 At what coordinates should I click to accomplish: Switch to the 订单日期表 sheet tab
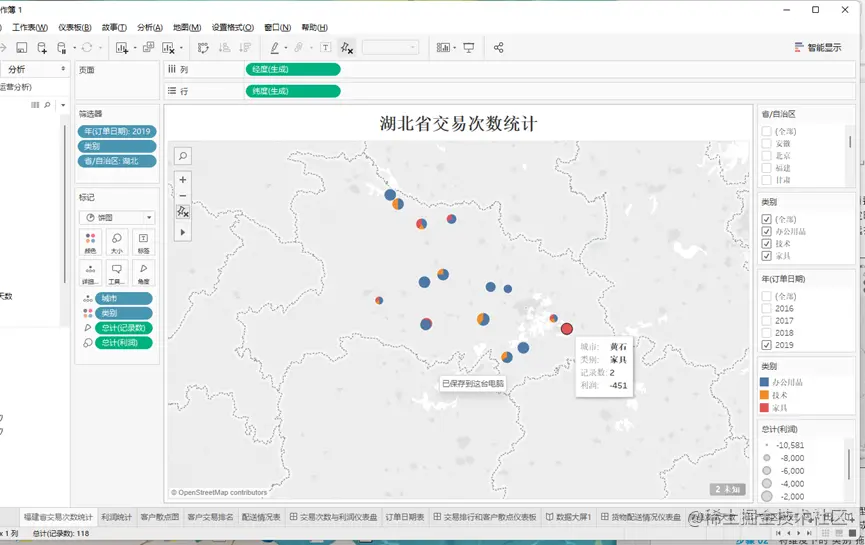point(404,517)
